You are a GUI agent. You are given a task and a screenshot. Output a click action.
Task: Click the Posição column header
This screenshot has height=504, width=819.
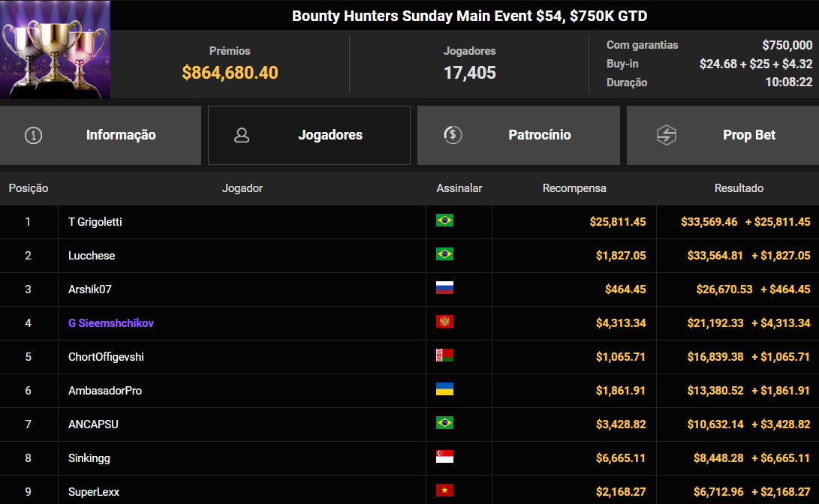coord(29,188)
